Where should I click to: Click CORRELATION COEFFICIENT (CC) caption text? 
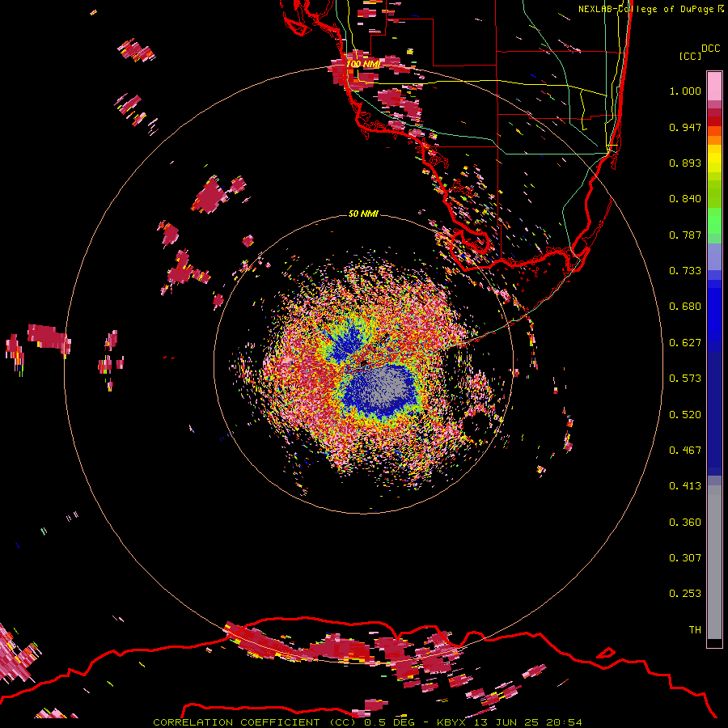coord(255,722)
